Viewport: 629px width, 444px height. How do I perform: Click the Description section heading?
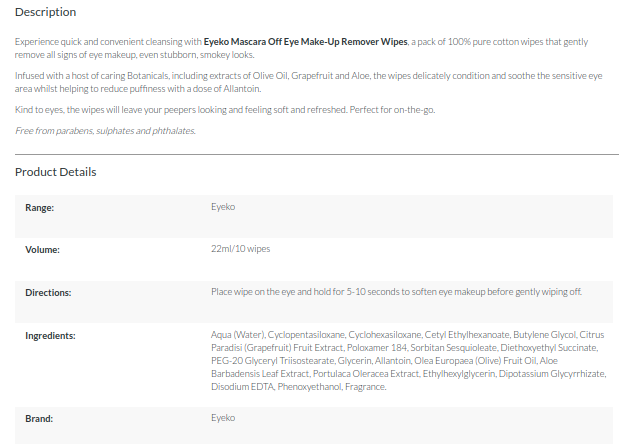(x=45, y=12)
